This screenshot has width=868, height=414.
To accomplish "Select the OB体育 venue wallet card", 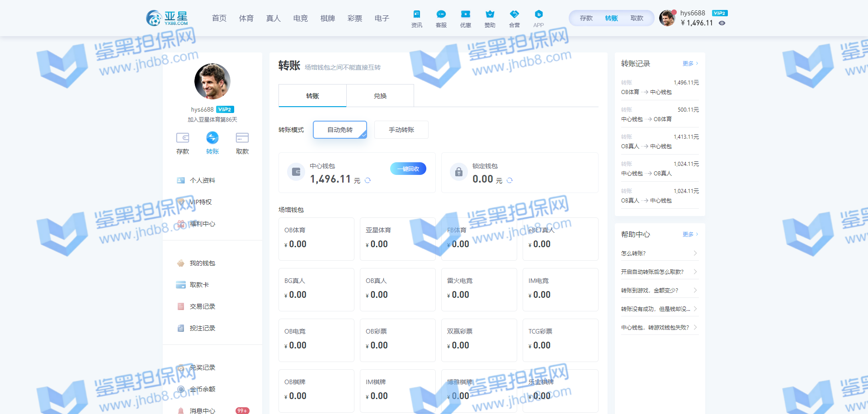I will 316,239.
